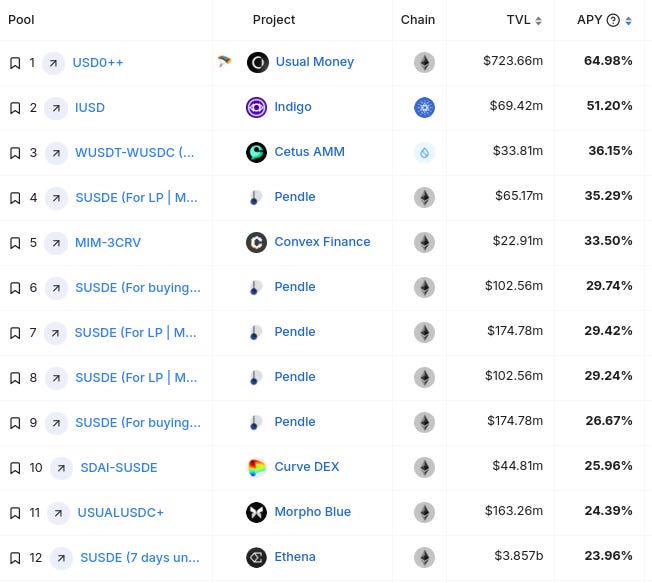Viewport: 652px width, 583px height.
Task: Sort table by TVL column arrows
Action: click(538, 21)
